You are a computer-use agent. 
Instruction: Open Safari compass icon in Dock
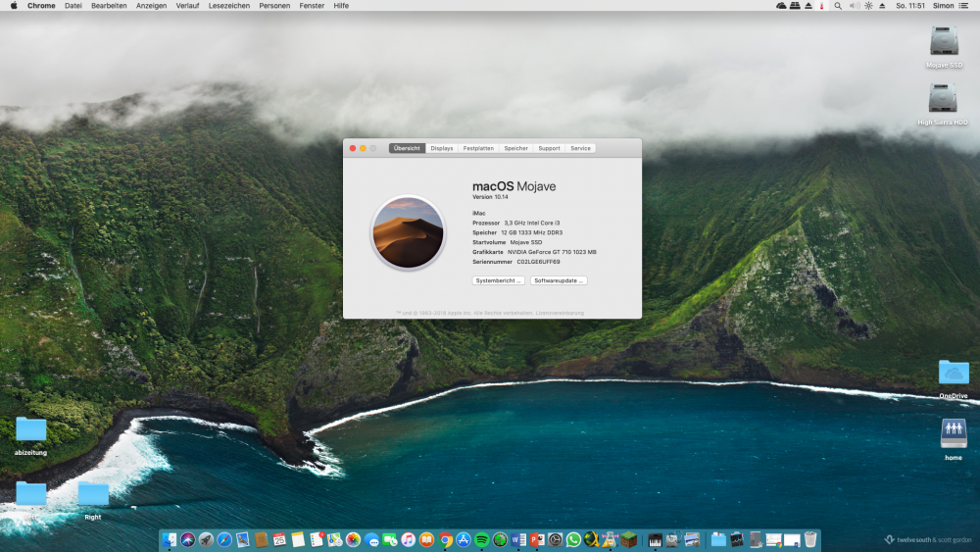224,539
